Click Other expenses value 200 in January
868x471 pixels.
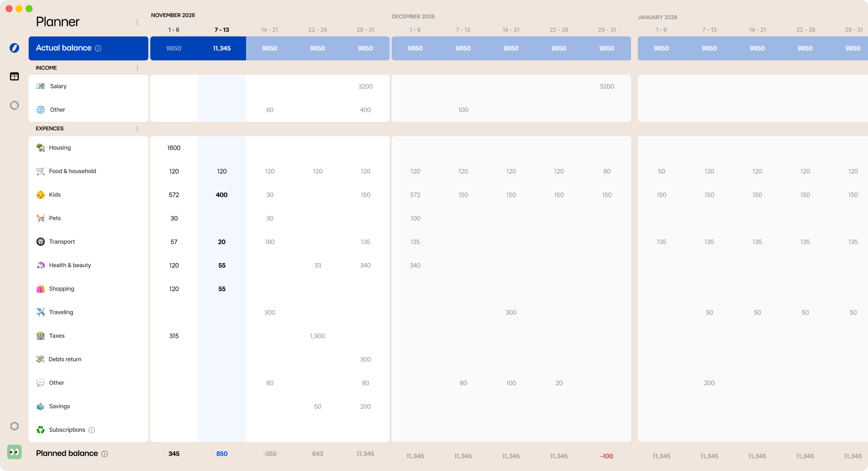[709, 383]
